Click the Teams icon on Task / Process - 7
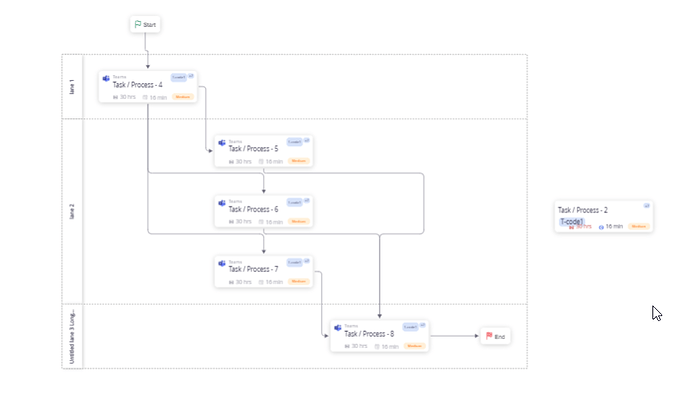 pos(221,263)
